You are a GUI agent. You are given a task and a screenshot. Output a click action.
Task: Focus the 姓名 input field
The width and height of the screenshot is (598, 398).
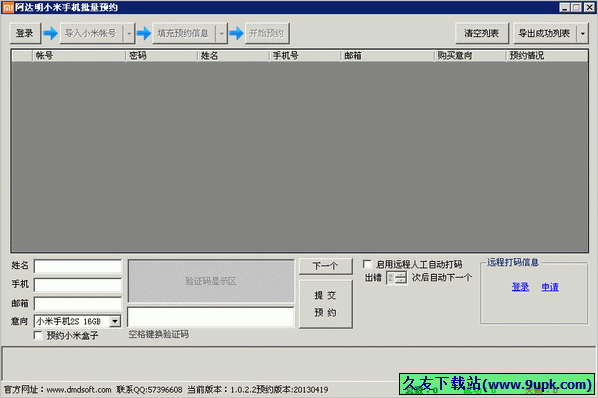(78, 266)
